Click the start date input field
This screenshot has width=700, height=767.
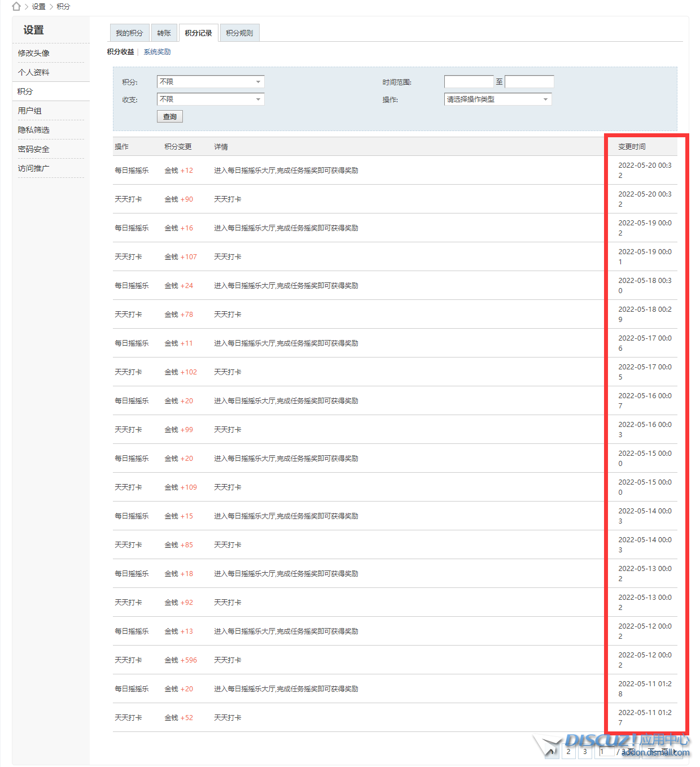[x=469, y=82]
